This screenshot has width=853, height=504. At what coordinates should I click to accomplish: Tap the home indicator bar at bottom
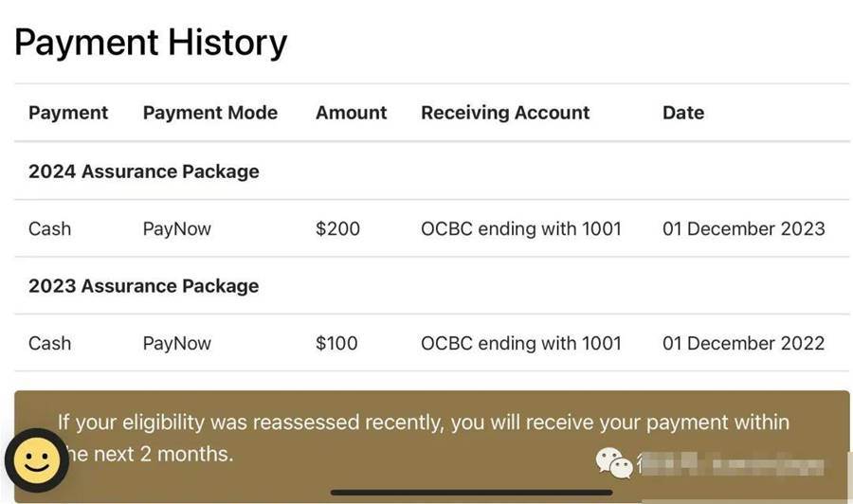tap(471, 493)
